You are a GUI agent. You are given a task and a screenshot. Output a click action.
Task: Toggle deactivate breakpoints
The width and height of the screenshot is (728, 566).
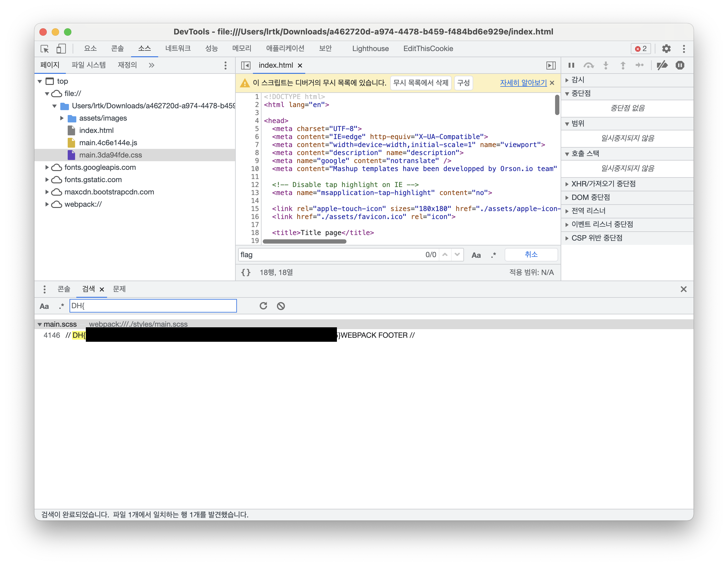(x=662, y=65)
